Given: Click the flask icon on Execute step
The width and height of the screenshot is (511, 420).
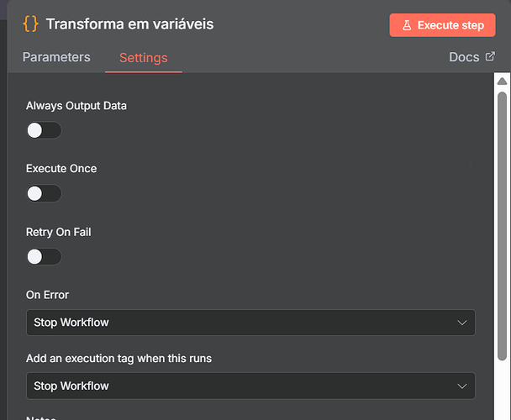Looking at the screenshot, I should pos(406,25).
